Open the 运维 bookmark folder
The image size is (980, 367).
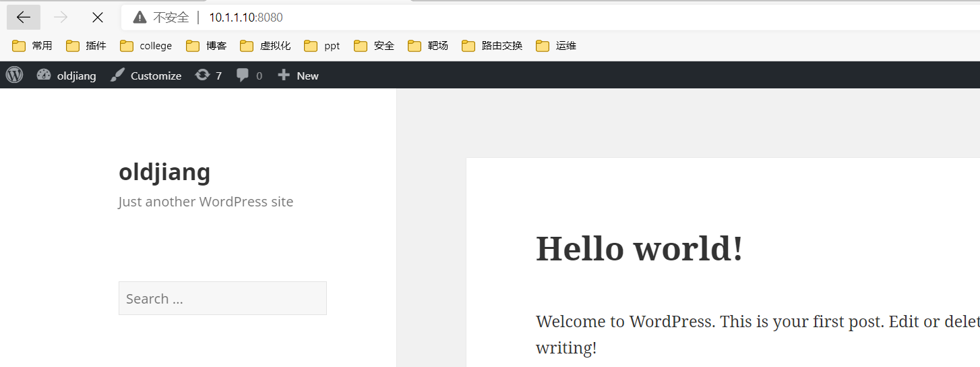point(556,46)
